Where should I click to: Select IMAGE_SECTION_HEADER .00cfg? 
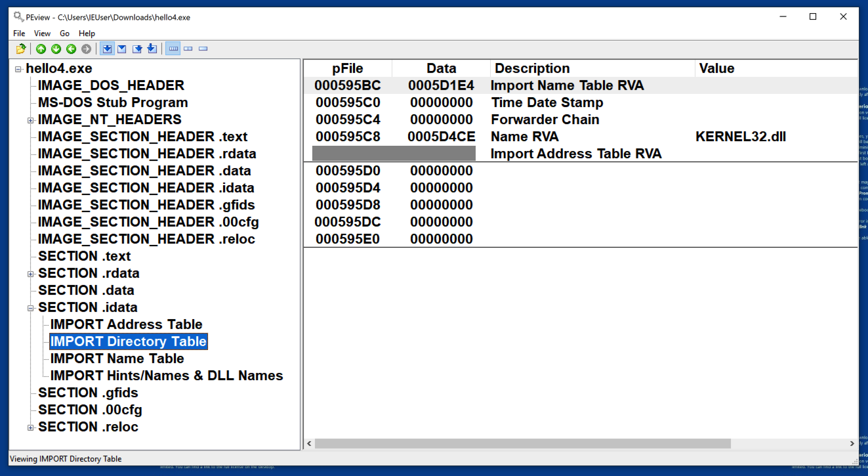click(148, 222)
